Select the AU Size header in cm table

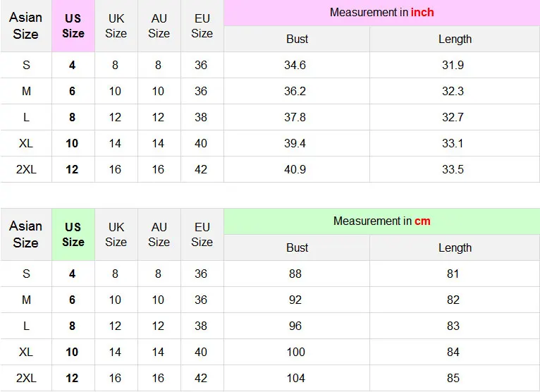coord(159,234)
